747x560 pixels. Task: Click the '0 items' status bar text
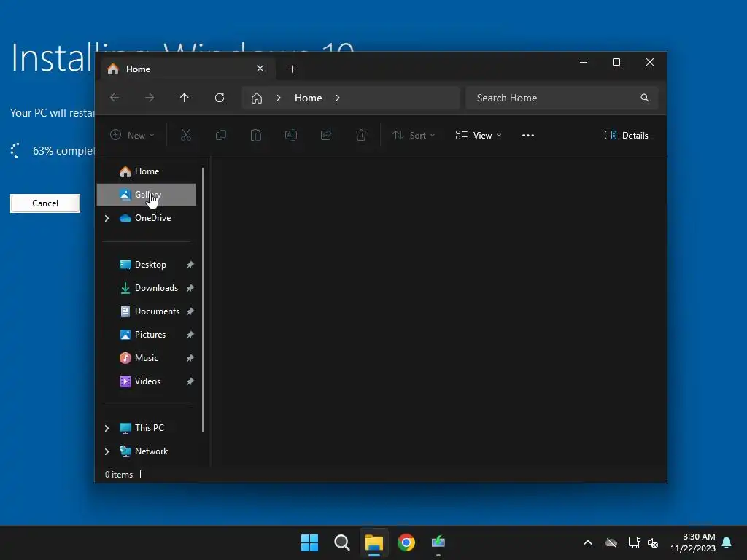(x=119, y=475)
